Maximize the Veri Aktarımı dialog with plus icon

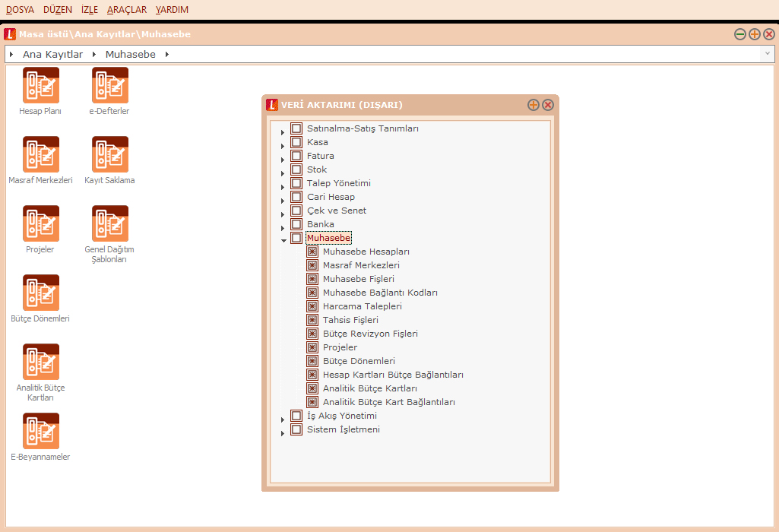pos(533,105)
